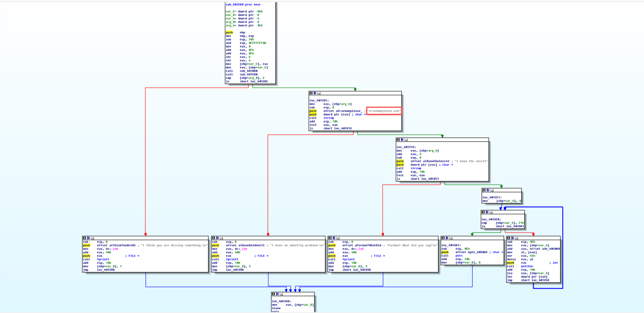Click the sub_401880 call target

coord(249,71)
